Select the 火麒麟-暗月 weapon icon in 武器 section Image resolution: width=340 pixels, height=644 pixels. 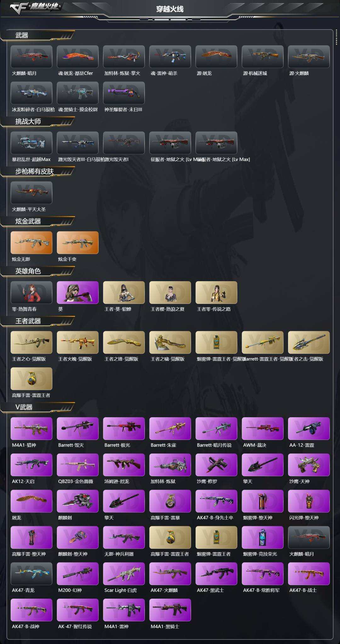tap(31, 57)
